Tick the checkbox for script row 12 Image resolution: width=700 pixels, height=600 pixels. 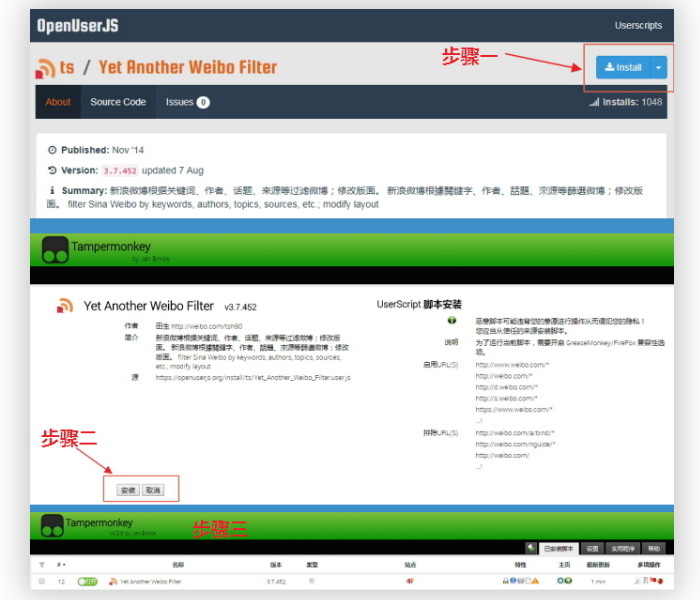click(42, 581)
